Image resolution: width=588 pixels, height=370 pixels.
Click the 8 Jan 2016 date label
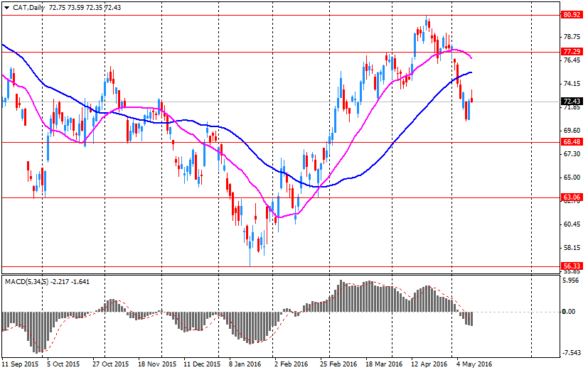245,364
